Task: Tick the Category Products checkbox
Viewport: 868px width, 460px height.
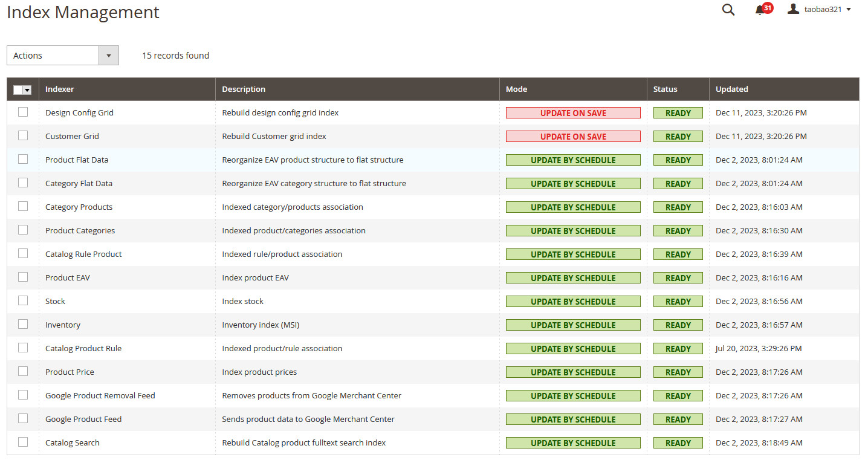Action: click(x=23, y=206)
